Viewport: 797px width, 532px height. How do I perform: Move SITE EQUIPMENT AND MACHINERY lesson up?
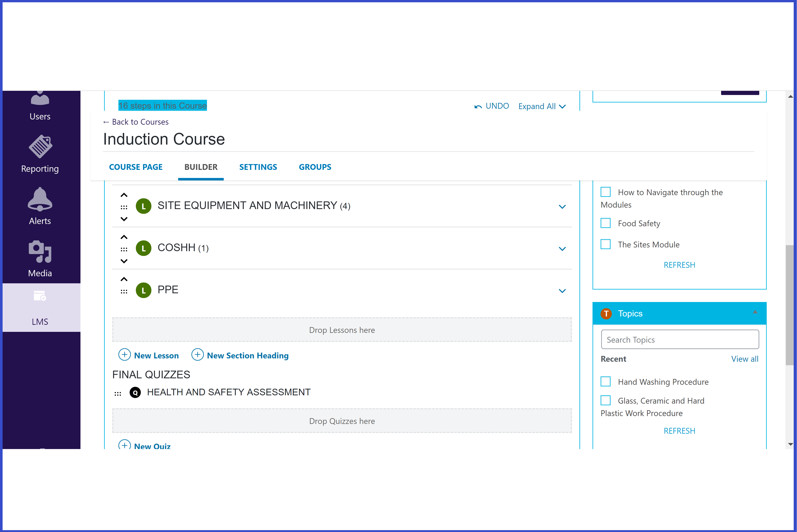pos(124,195)
